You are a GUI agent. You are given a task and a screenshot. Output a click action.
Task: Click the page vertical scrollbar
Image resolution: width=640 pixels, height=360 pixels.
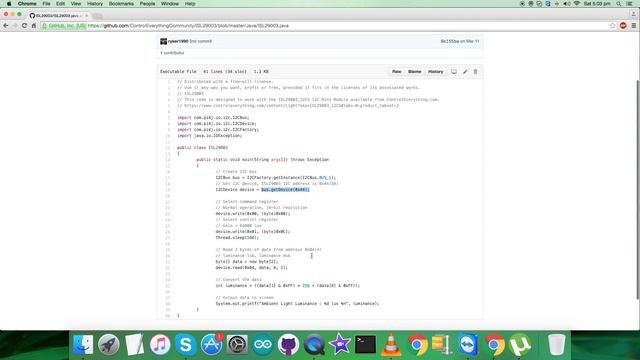point(637,189)
